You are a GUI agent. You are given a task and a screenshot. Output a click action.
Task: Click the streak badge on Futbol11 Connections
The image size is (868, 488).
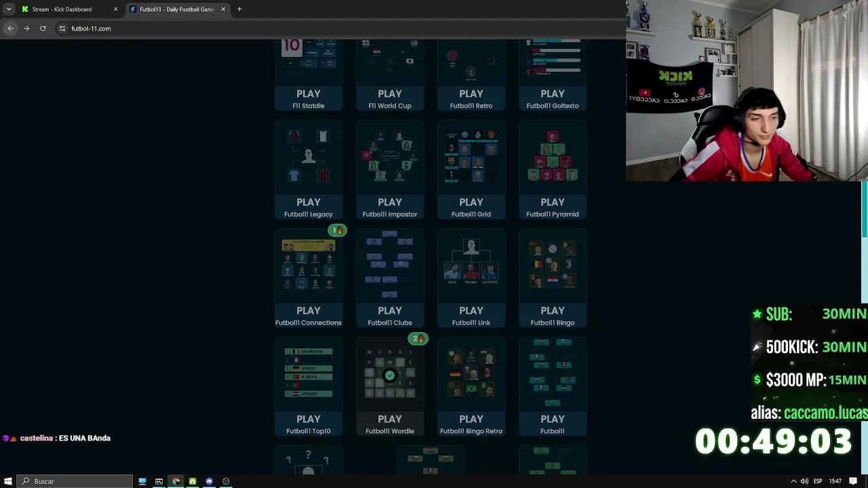tap(337, 230)
